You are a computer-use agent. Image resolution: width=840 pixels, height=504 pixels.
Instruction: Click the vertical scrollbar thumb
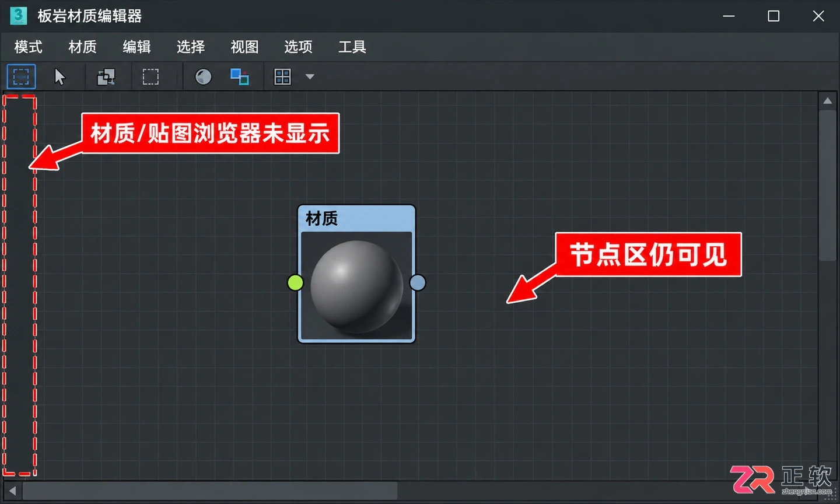(827, 185)
